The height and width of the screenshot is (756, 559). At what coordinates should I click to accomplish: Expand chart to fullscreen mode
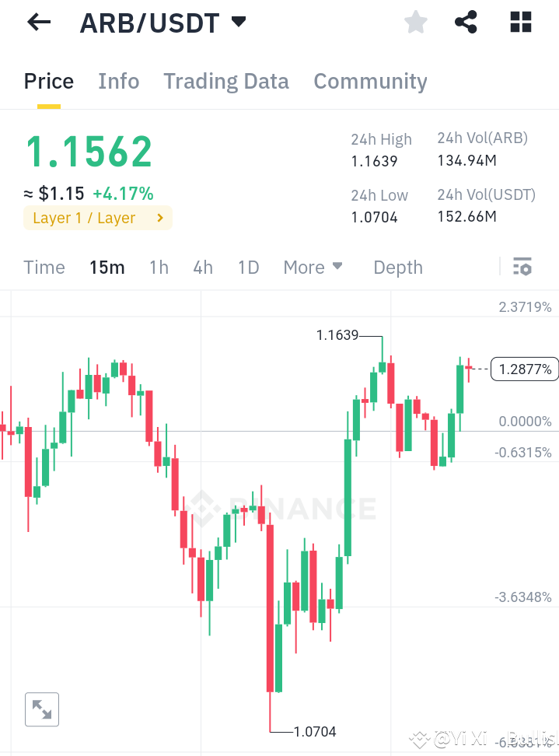point(42,709)
